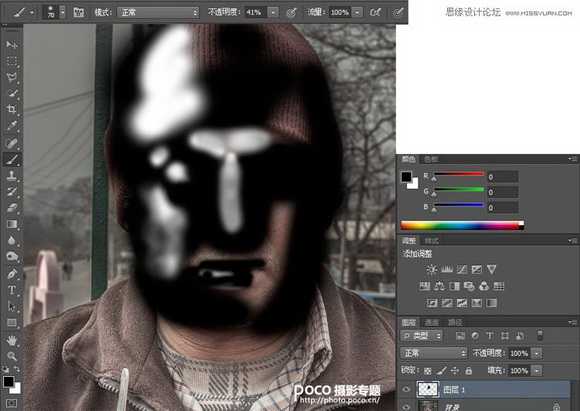Select the Brush tool in toolbar
This screenshot has width=580, height=411.
(11, 159)
